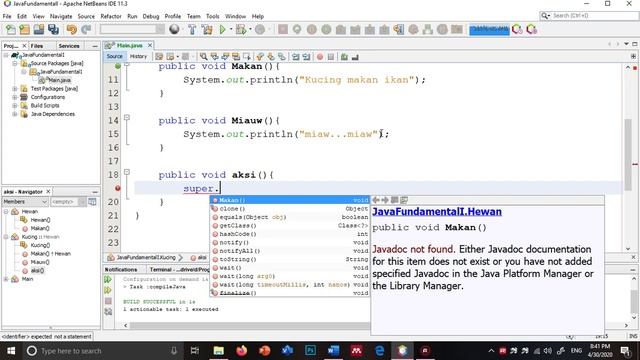This screenshot has width=640, height=360.
Task: Click the garbage collection icon beside memory bar
Action: [x=517, y=29]
